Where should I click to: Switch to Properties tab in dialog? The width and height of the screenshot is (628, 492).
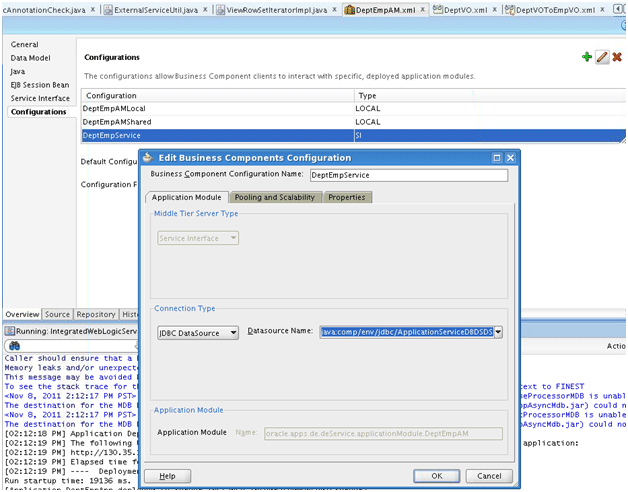tap(347, 197)
